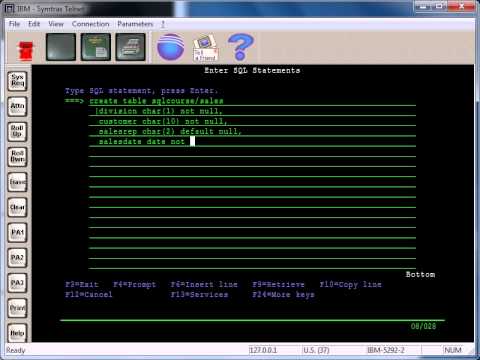Image resolution: width=480 pixels, height=360 pixels.
Task: Click the 'Bottom' indicator text
Action: point(420,274)
